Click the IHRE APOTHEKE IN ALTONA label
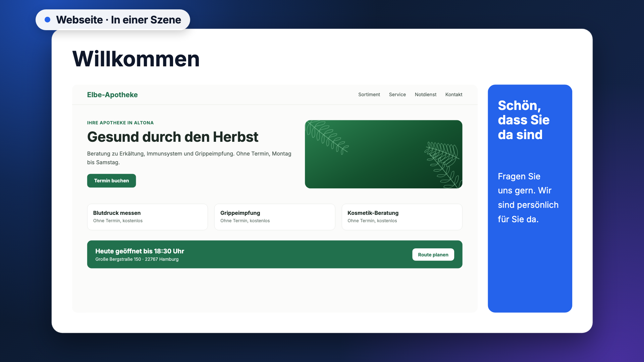Image resolution: width=644 pixels, height=362 pixels. click(x=120, y=123)
